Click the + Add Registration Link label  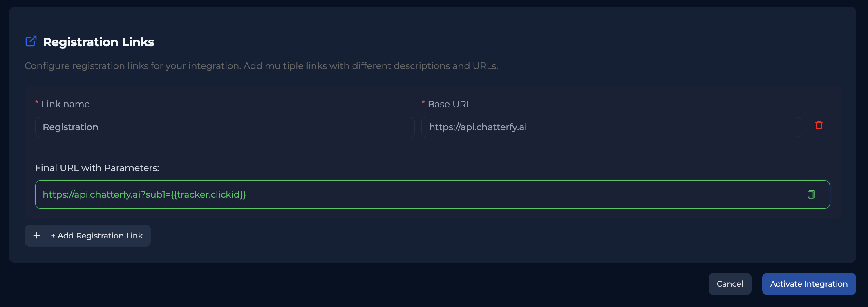click(x=97, y=236)
